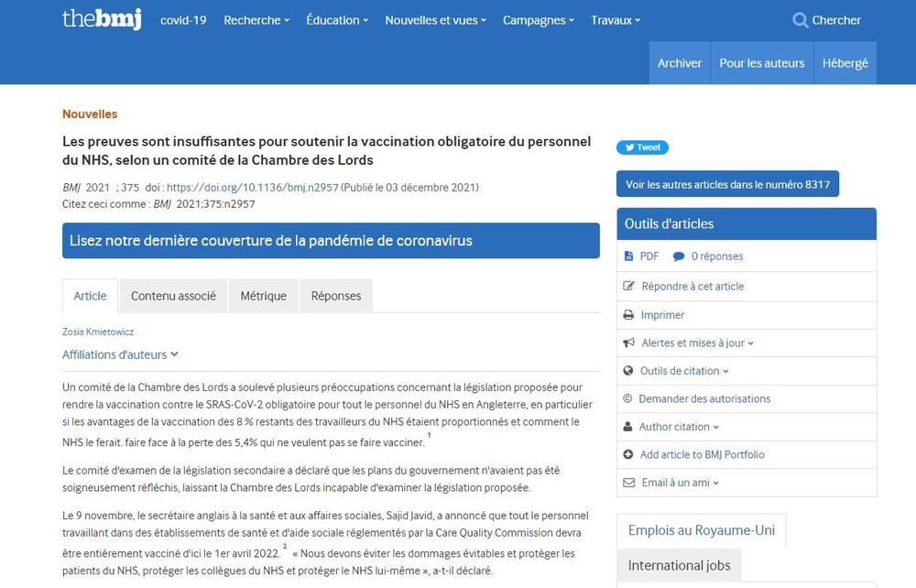The height and width of the screenshot is (588, 916).
Task: Click the thebmj logo
Action: 101,19
